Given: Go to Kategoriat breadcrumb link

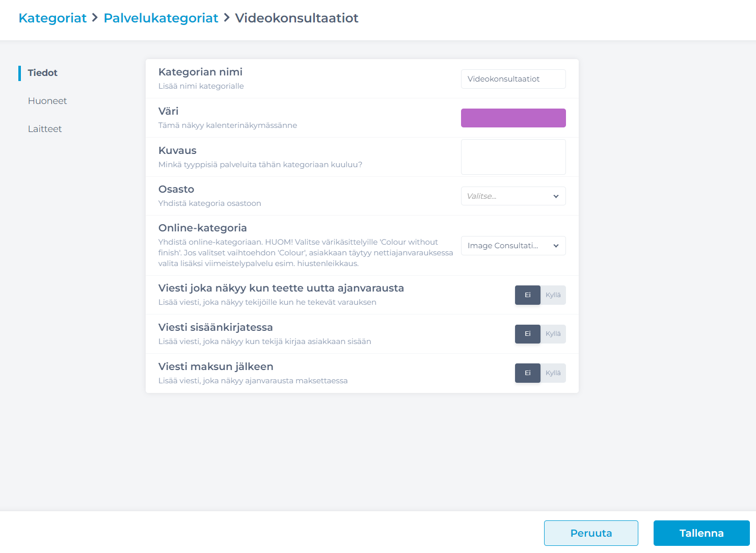Looking at the screenshot, I should 52,18.
